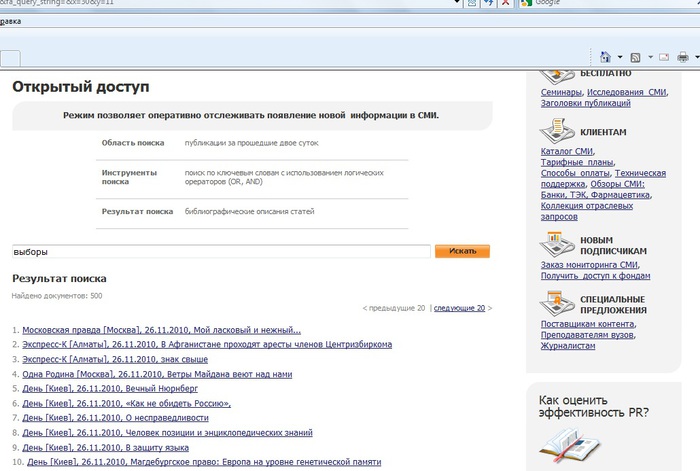The image size is (700, 471).
Task: Open result Московская правда, Мой ласковый и нежный
Action: (x=162, y=330)
